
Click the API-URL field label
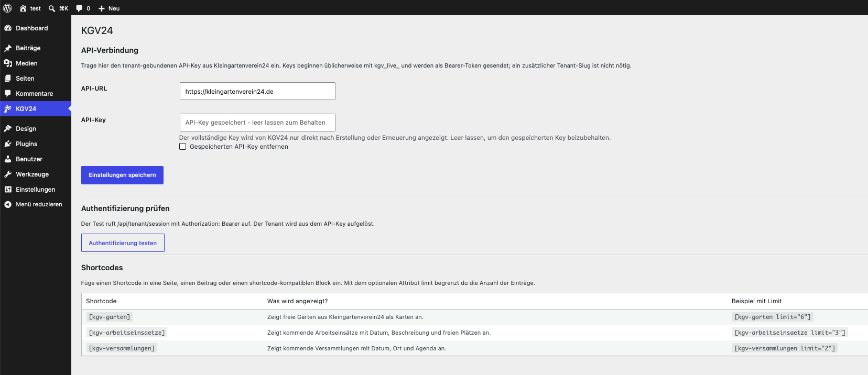pos(94,89)
